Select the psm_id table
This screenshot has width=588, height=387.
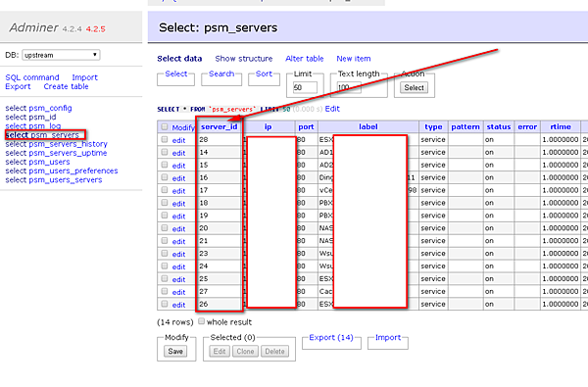click(42, 117)
